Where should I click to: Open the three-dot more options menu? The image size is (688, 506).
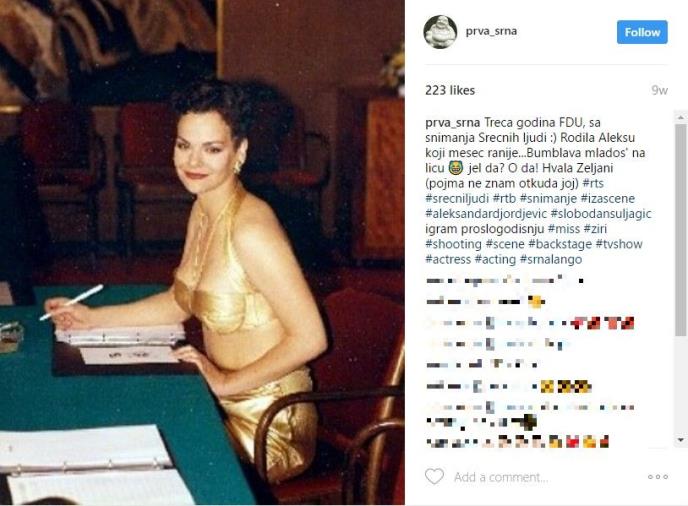click(657, 477)
